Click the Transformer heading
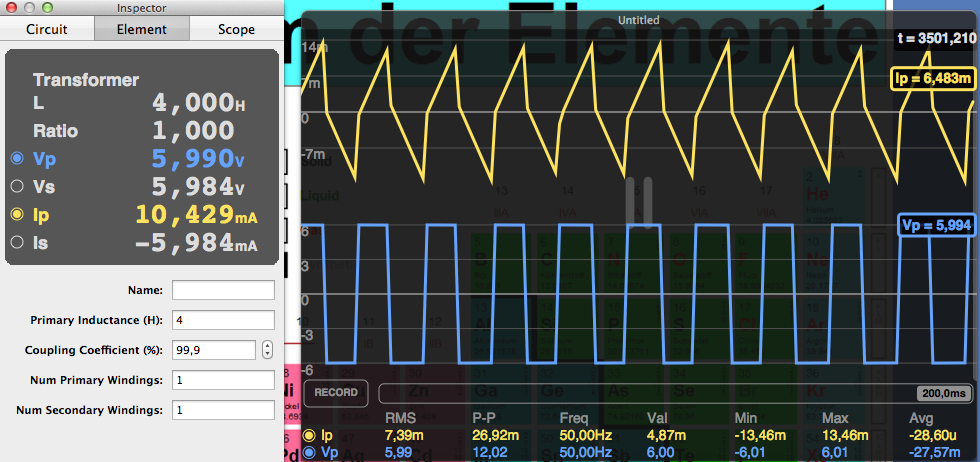The image size is (980, 462). coord(86,80)
